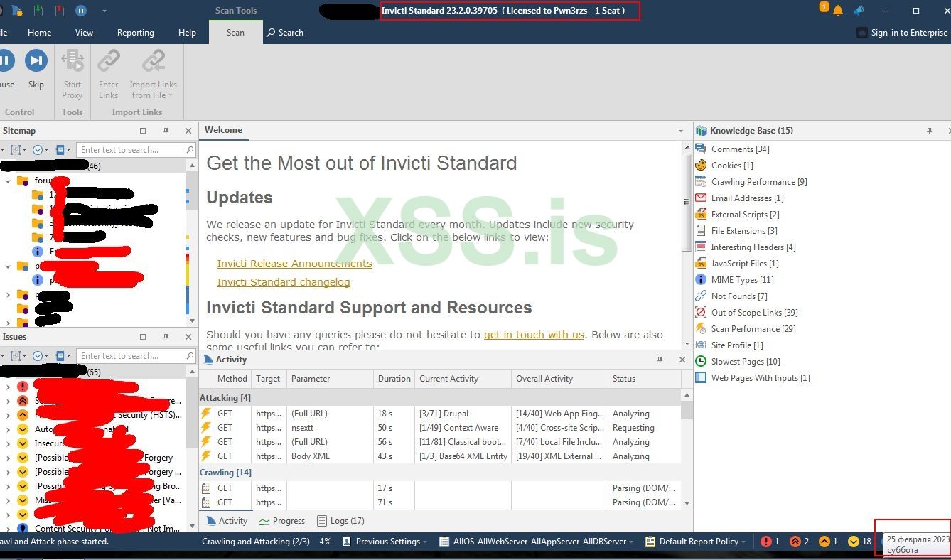
Task: Click the Sitemap tree scroll up arrow
Action: [192, 166]
